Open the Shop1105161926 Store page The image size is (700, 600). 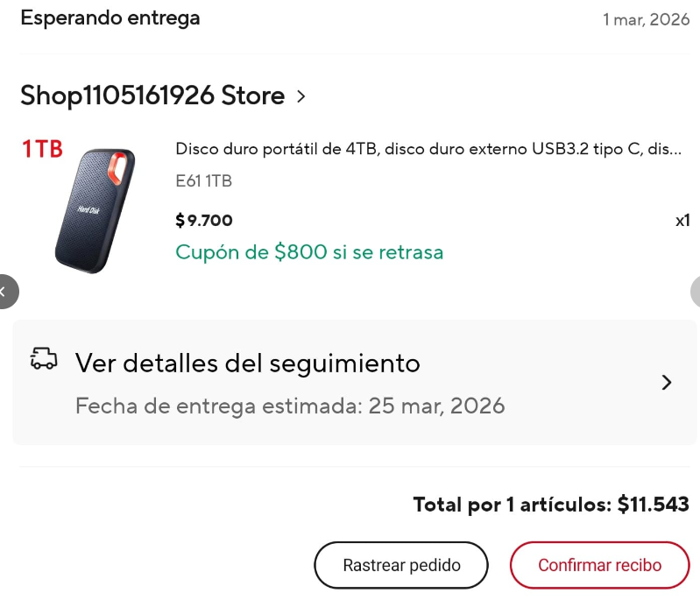pos(152,95)
